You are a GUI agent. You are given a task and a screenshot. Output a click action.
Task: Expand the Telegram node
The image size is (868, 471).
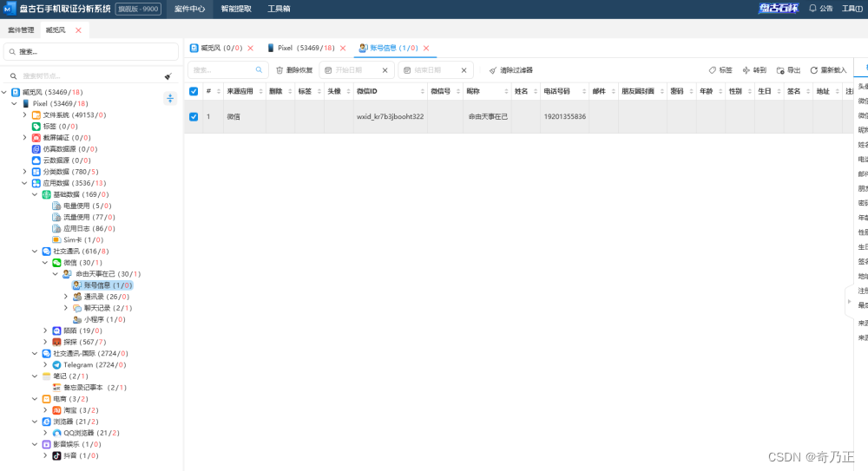pos(45,365)
